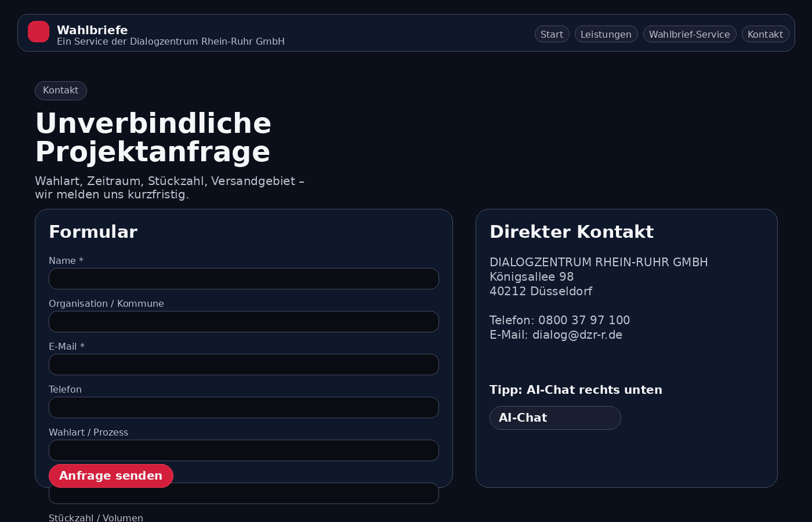
Task: Click into the Name input field
Action: 244,278
